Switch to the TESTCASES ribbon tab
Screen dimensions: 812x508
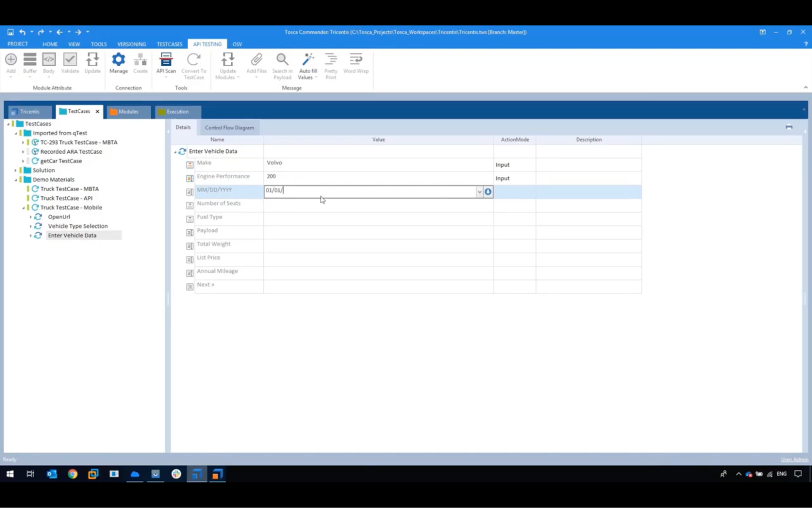(x=169, y=44)
